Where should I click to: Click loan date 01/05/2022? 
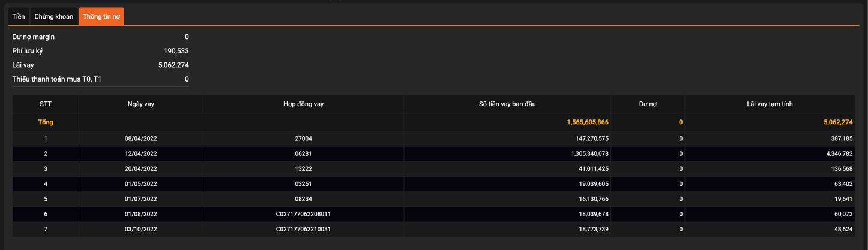(141, 184)
